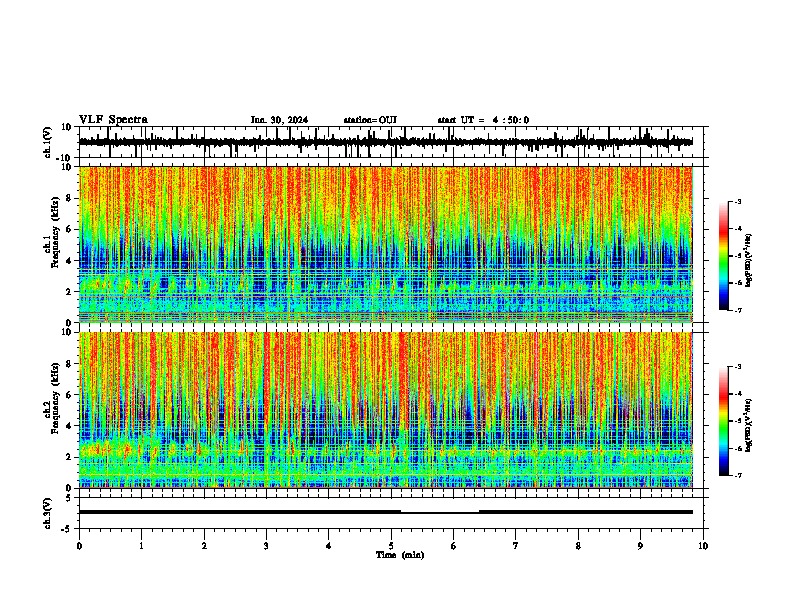Click the time axis tick label "1"
The image size is (792, 612).
coord(141,546)
